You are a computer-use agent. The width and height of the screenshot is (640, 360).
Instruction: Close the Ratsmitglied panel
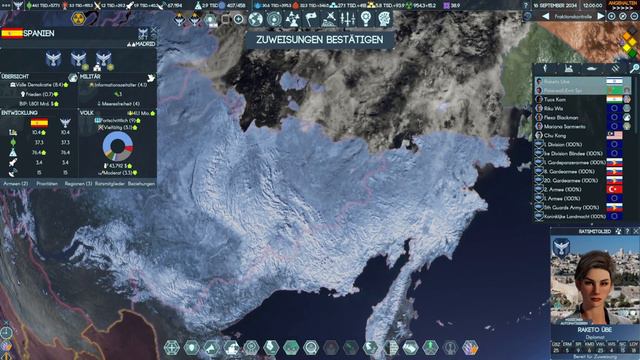[x=636, y=231]
